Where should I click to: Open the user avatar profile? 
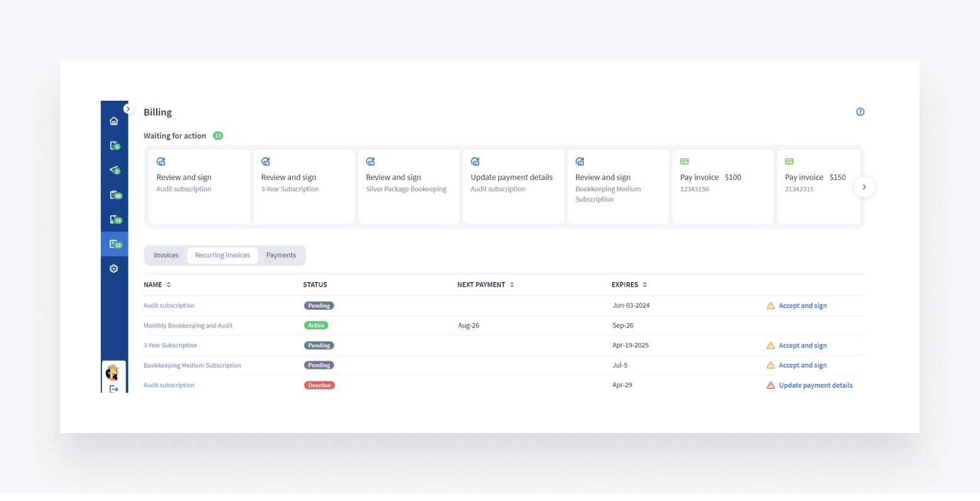tap(113, 372)
